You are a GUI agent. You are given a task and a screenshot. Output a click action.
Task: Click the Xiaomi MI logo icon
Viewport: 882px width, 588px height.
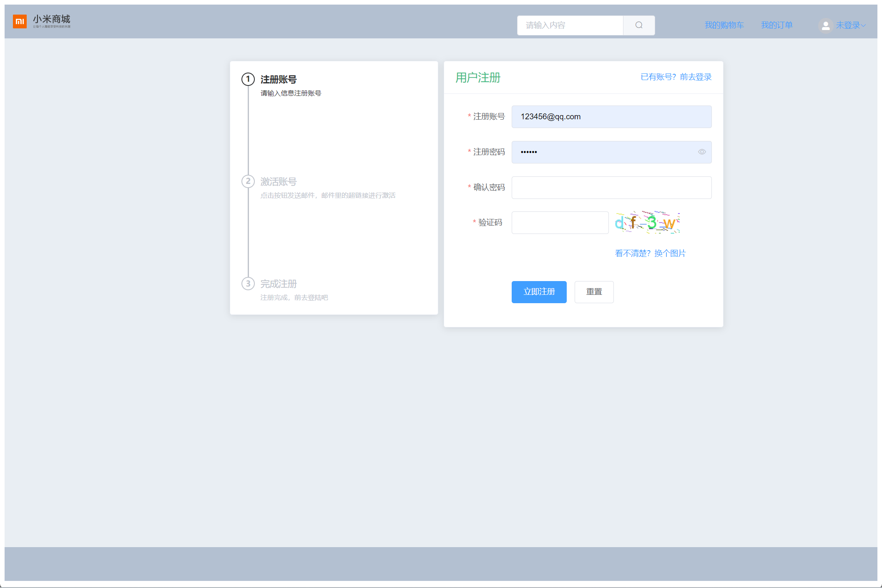(x=20, y=21)
